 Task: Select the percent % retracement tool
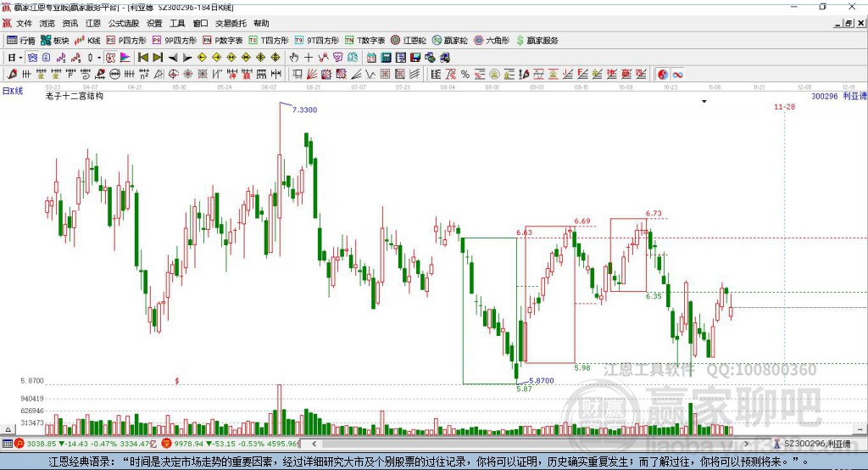click(x=465, y=75)
